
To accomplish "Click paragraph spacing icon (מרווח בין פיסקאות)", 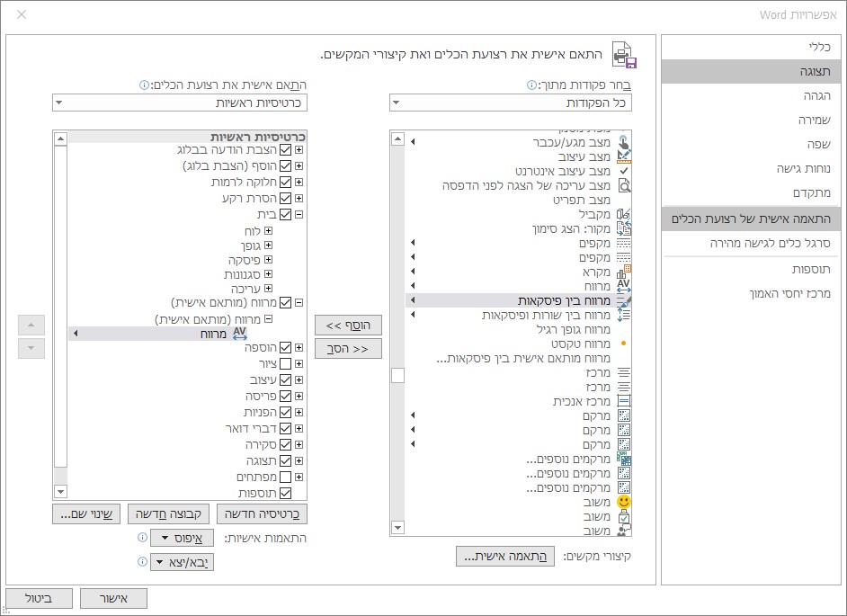I will (x=623, y=300).
